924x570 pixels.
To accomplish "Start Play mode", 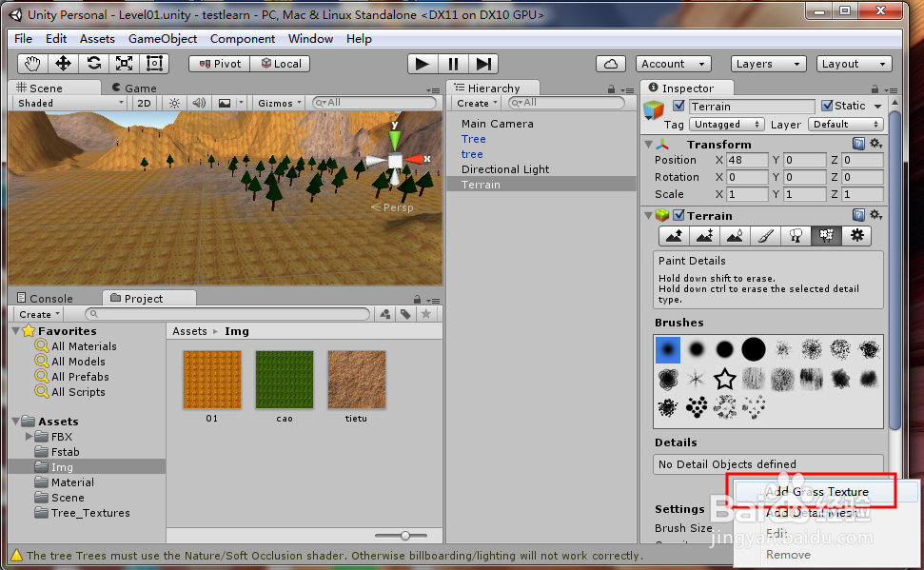I will click(x=422, y=64).
